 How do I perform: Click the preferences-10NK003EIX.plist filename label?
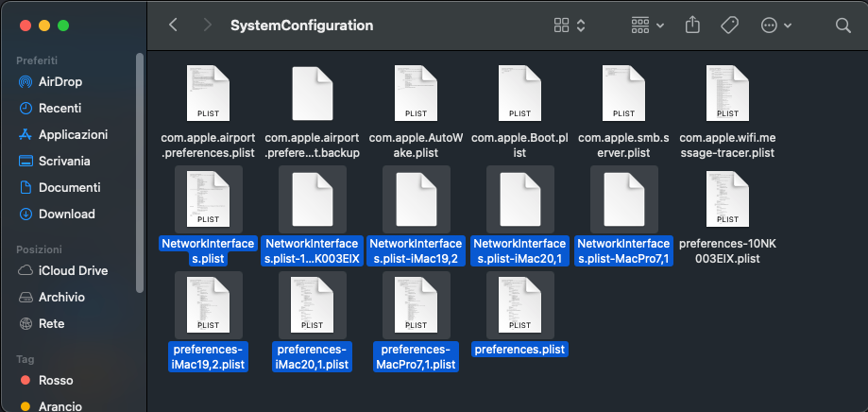pyautogui.click(x=727, y=250)
